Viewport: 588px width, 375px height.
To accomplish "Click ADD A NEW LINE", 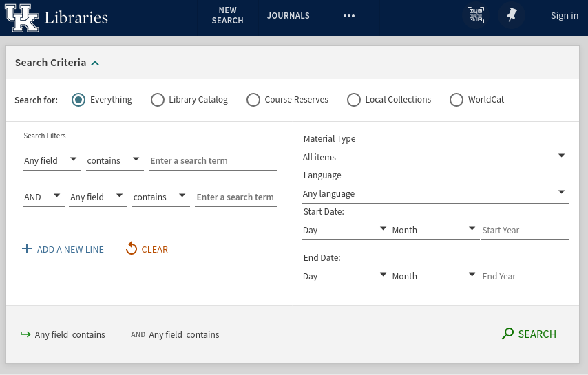I will pyautogui.click(x=70, y=250).
